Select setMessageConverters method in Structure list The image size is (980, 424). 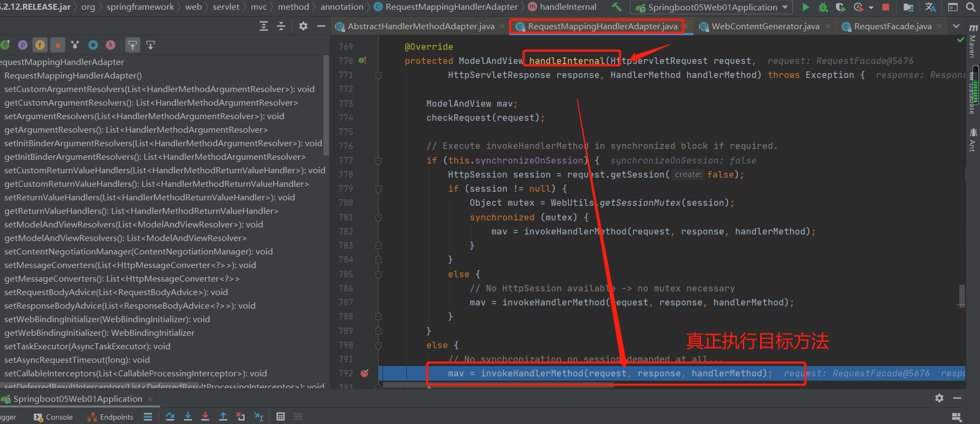click(x=130, y=265)
